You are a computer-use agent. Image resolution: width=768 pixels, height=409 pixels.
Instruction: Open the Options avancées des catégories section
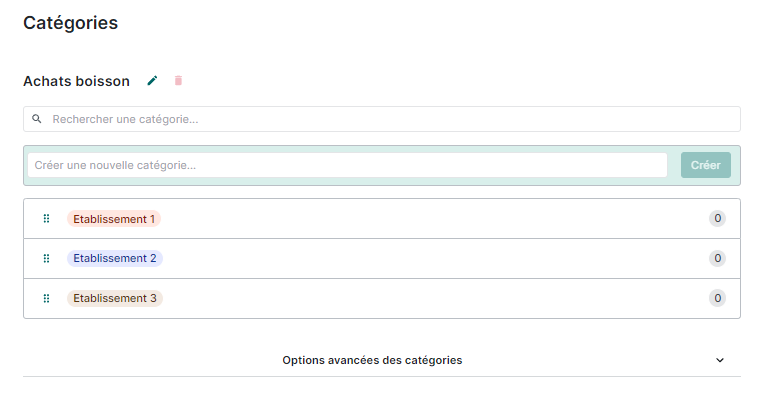coord(372,360)
